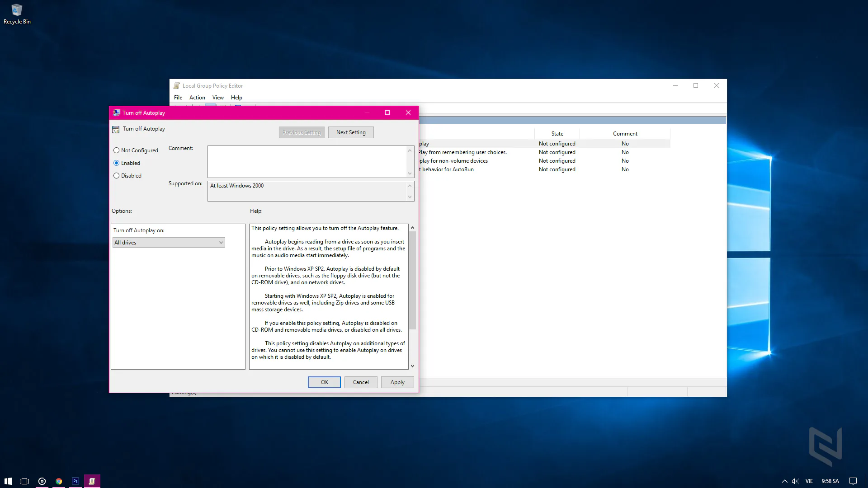Switch to Photoshop on the taskbar
Screen dimensions: 868x488
pos(75,481)
